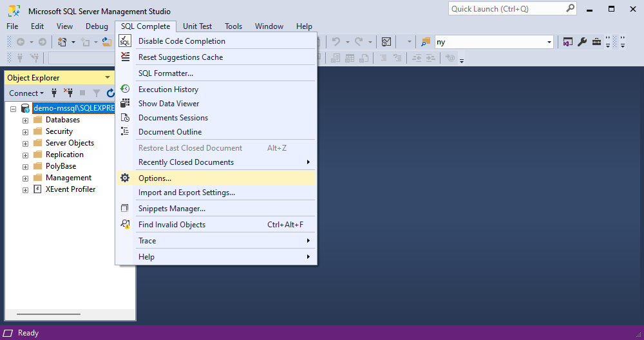Screen dimensions: 644x340
Task: Click the wrench Properties icon in toolbar
Action: [582, 42]
